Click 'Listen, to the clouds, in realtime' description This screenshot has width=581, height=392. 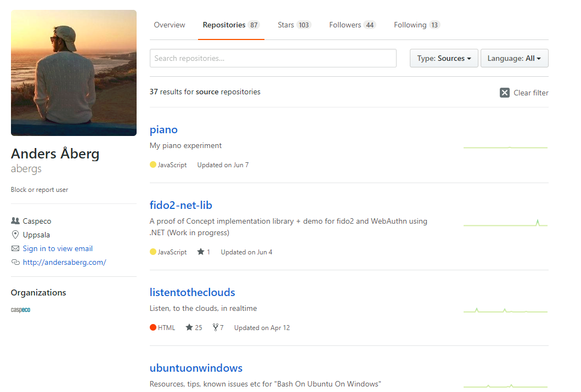[x=203, y=308]
